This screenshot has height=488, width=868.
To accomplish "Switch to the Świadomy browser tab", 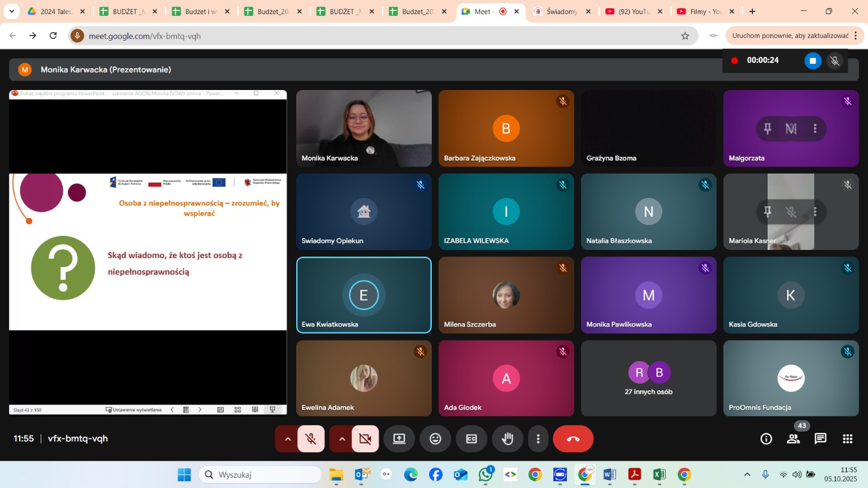I will point(561,11).
